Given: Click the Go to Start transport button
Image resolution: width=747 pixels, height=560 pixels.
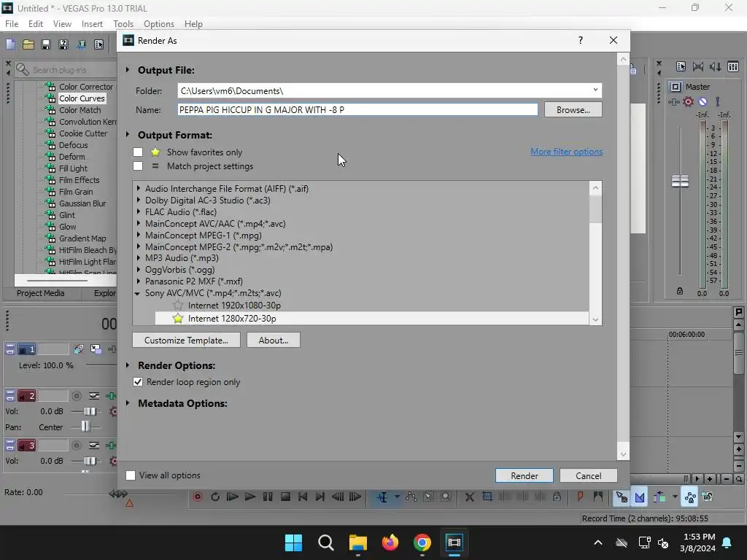Looking at the screenshot, I should (303, 497).
